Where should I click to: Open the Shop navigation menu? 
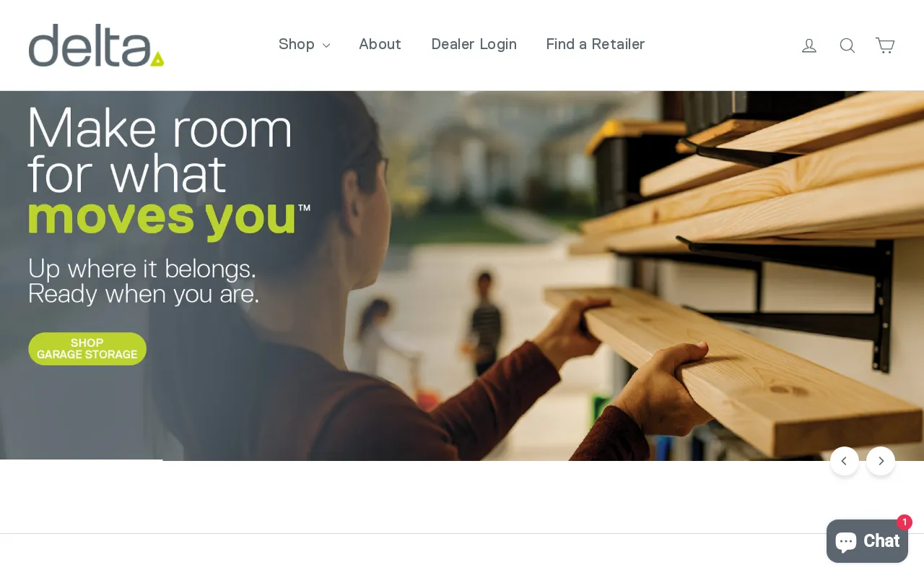[x=304, y=44]
